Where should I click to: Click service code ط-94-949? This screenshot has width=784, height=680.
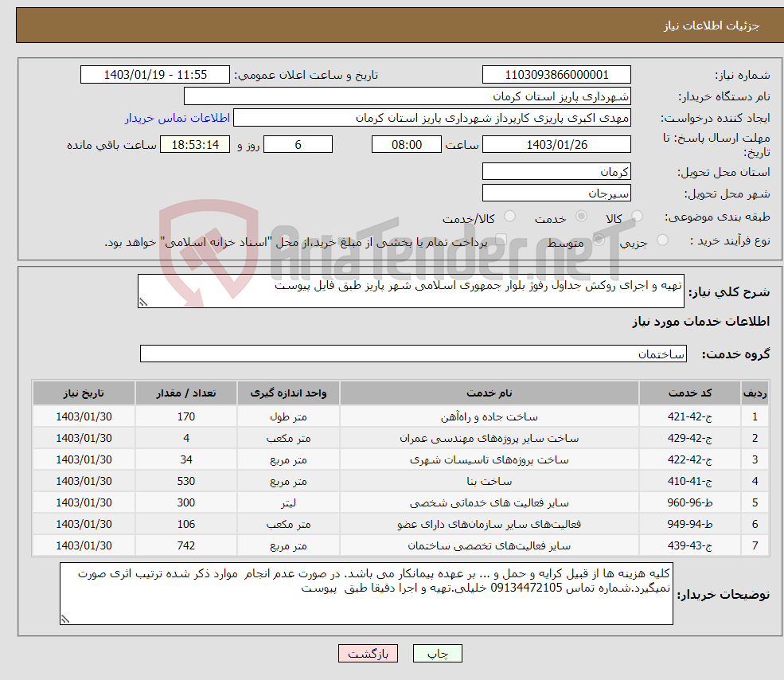click(689, 525)
